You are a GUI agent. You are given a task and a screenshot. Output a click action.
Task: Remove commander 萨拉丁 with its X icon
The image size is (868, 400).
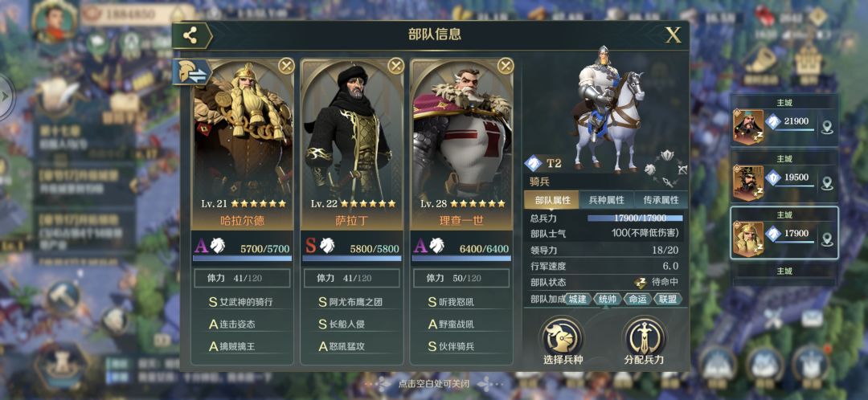395,67
